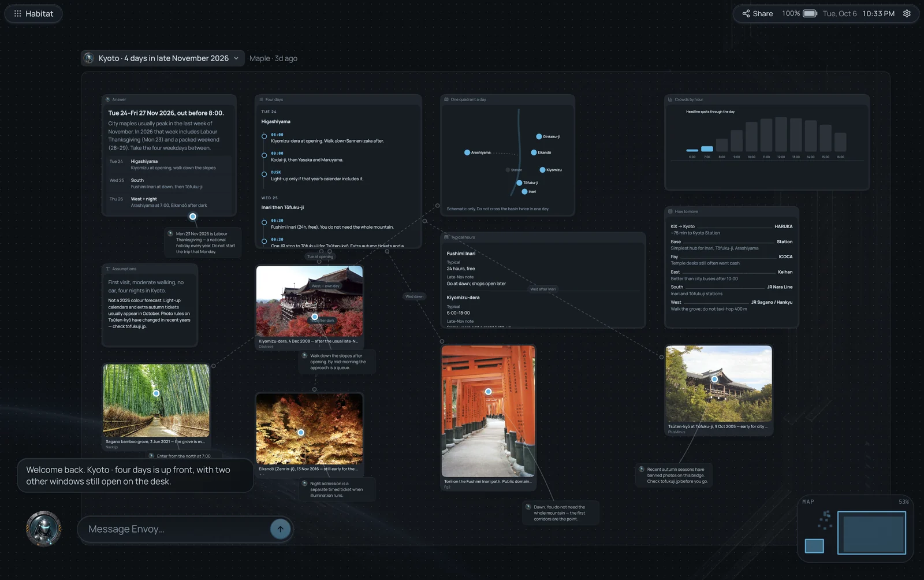This screenshot has height=580, width=924.
Task: Click the Typical hours card icon
Action: [x=446, y=237]
